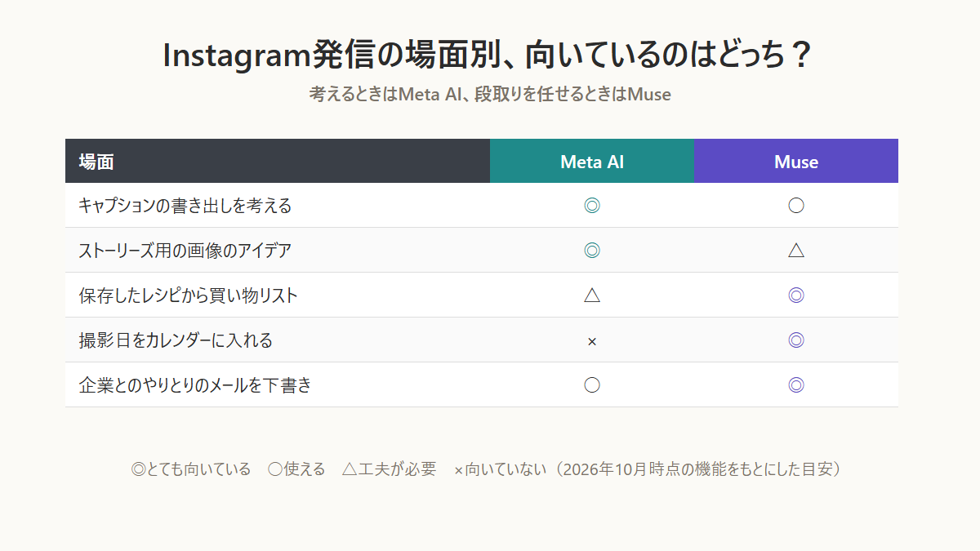Image resolution: width=980 pixels, height=551 pixels.
Task: Click legend entry ○使える
Action: (x=296, y=469)
